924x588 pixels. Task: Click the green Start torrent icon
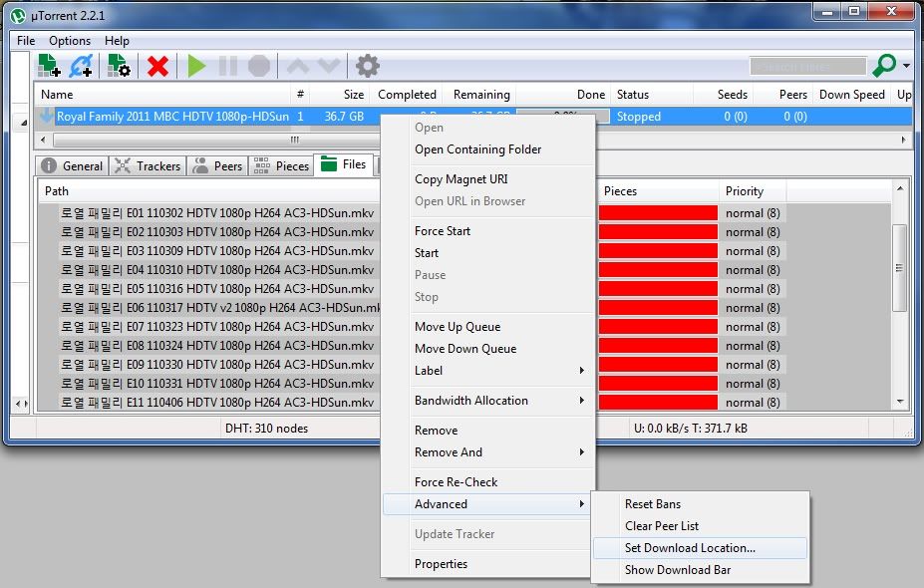click(196, 66)
